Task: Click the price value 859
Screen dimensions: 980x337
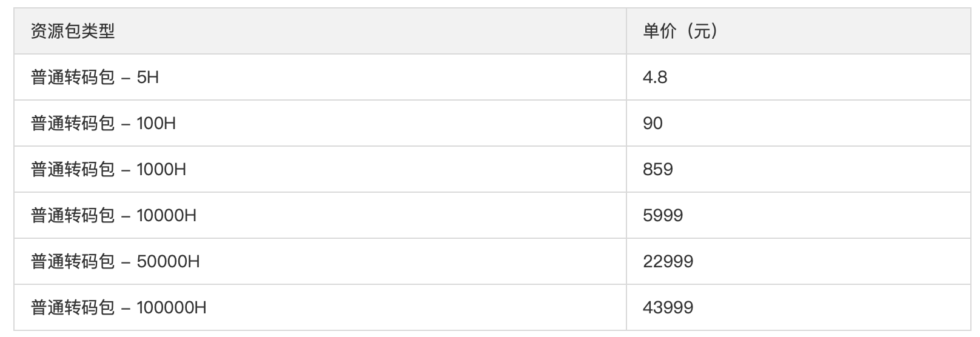Action: click(x=658, y=169)
